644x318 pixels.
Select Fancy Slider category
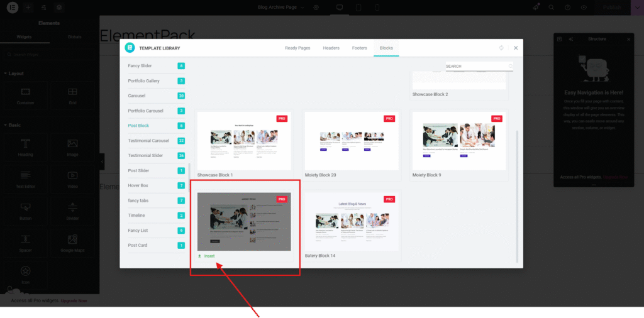[x=156, y=65]
